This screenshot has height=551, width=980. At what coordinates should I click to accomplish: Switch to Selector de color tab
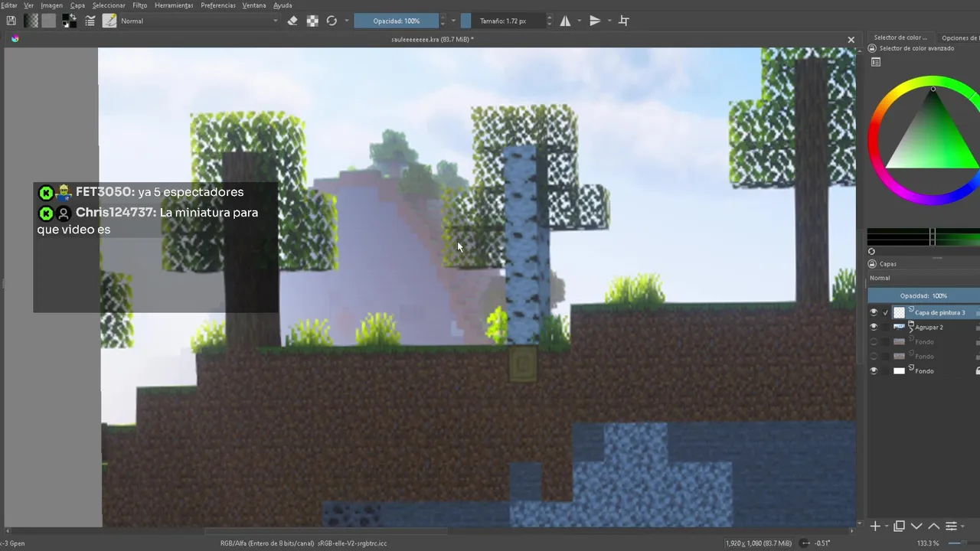[900, 37]
